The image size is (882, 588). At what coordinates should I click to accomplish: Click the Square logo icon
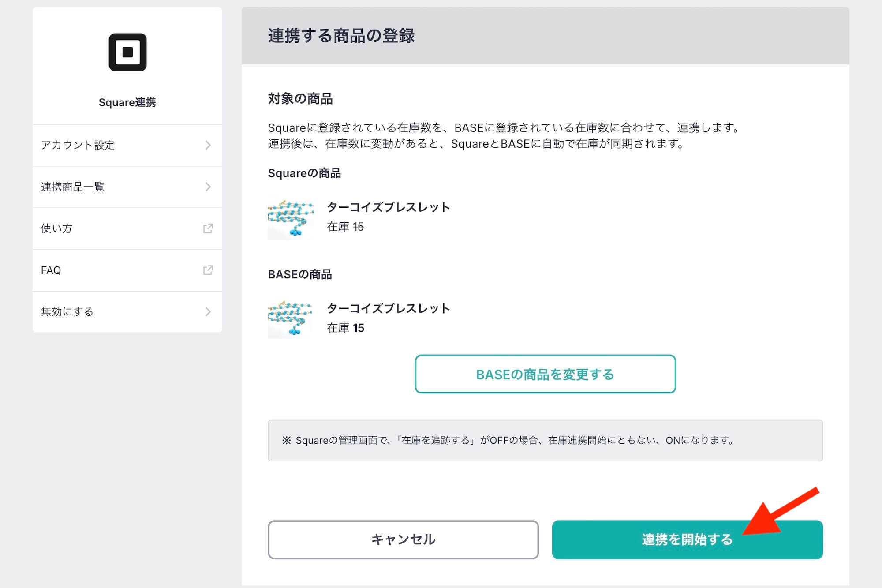click(127, 52)
